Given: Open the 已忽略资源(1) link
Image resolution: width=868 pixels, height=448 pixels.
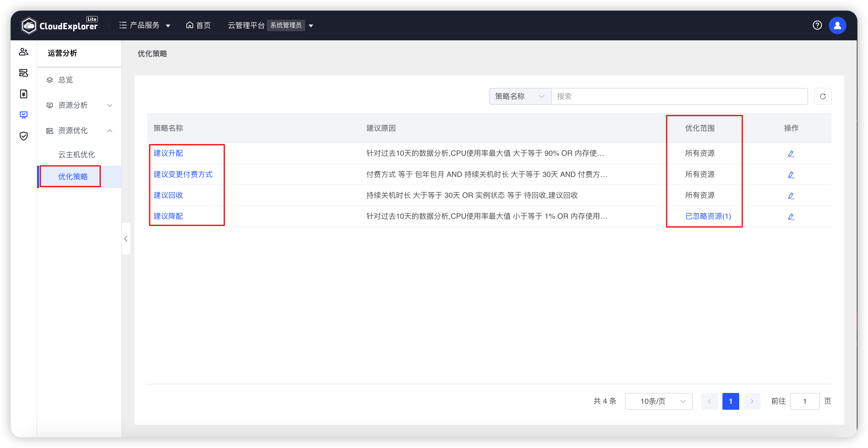Looking at the screenshot, I should coord(708,216).
